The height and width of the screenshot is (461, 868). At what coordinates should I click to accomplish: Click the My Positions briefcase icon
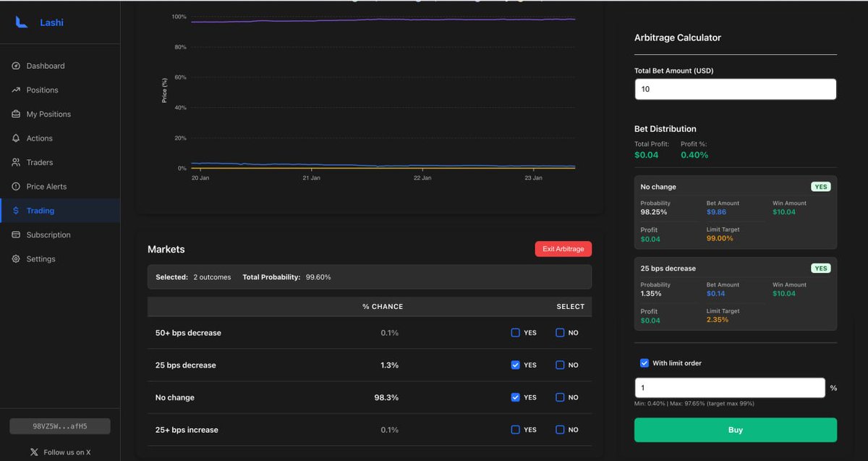16,114
